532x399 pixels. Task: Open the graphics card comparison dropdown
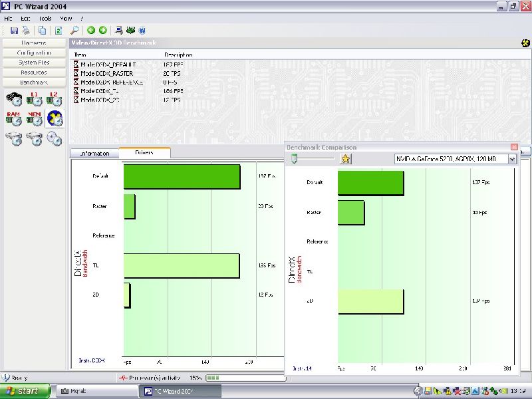click(512, 159)
